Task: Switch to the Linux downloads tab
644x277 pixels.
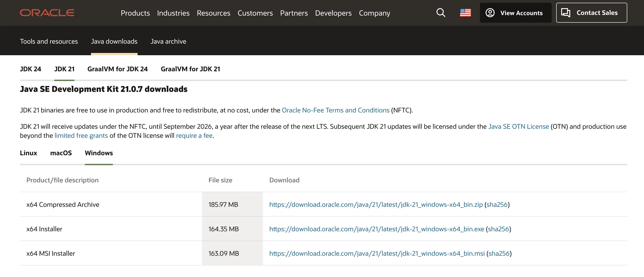Action: tap(29, 153)
